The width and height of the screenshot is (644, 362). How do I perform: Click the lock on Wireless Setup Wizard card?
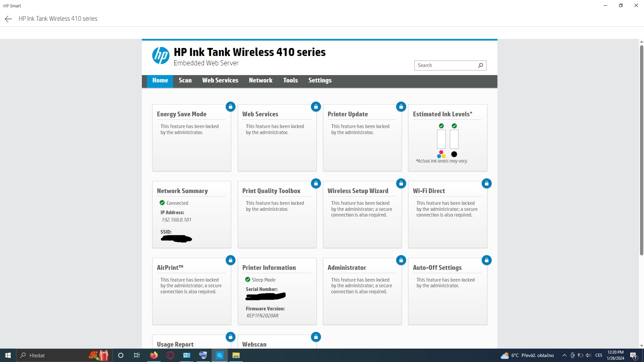click(401, 183)
